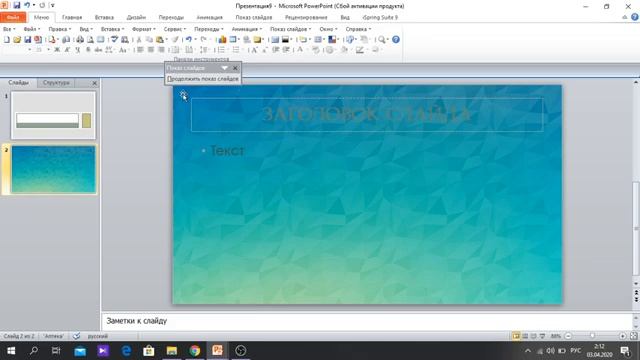The image size is (640, 360).
Task: Open the Анимация ribbon tab
Action: [x=209, y=17]
